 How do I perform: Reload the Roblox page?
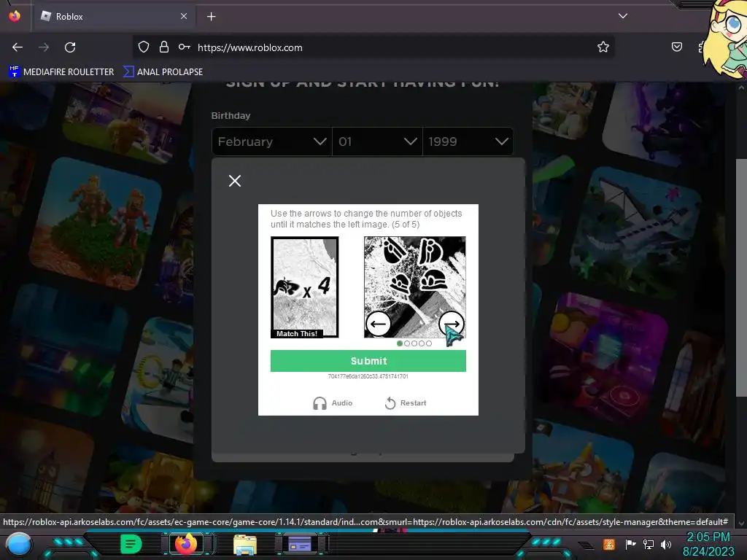70,47
